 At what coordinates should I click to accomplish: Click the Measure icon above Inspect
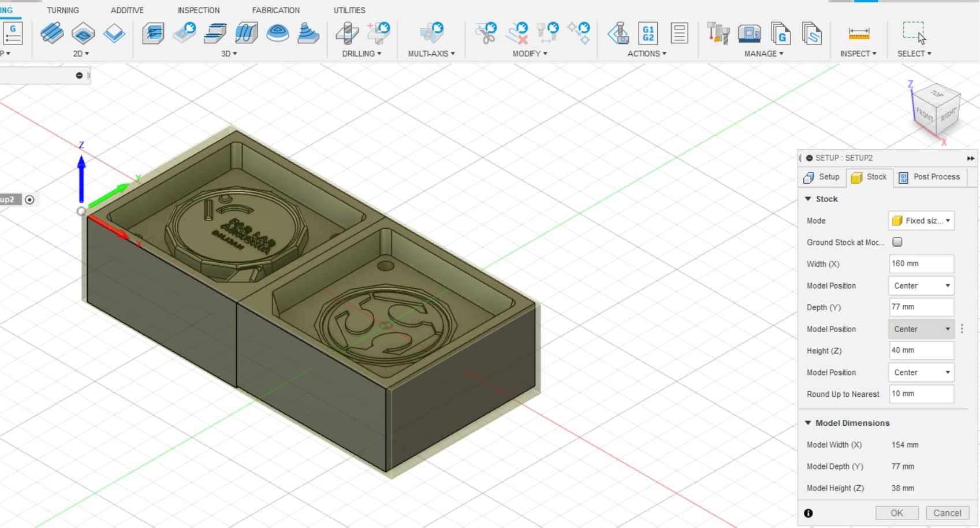(859, 33)
